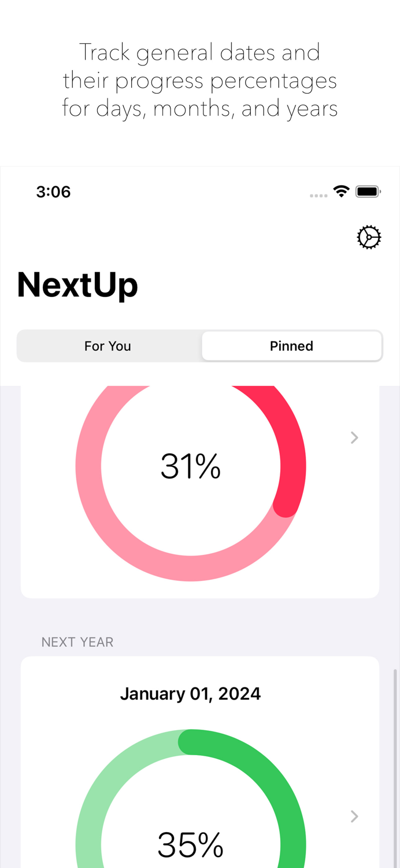Tap the January 01, 2024 date label
This screenshot has height=868, width=400.
pyautogui.click(x=191, y=693)
